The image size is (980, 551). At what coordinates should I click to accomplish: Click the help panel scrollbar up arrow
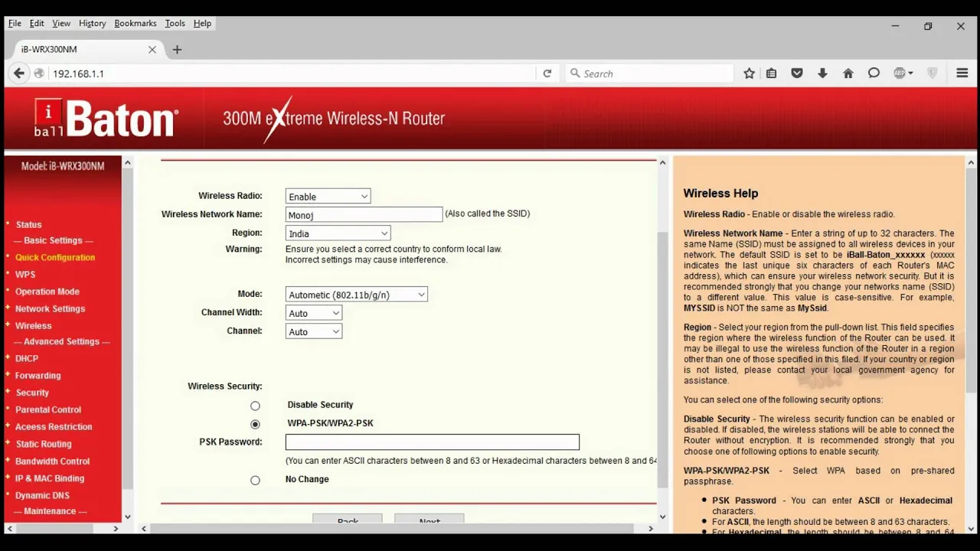click(972, 162)
